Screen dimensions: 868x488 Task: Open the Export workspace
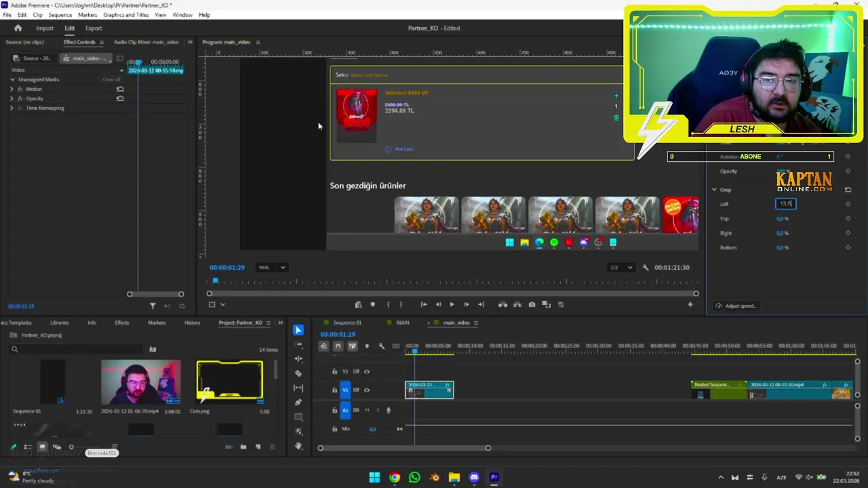[94, 28]
